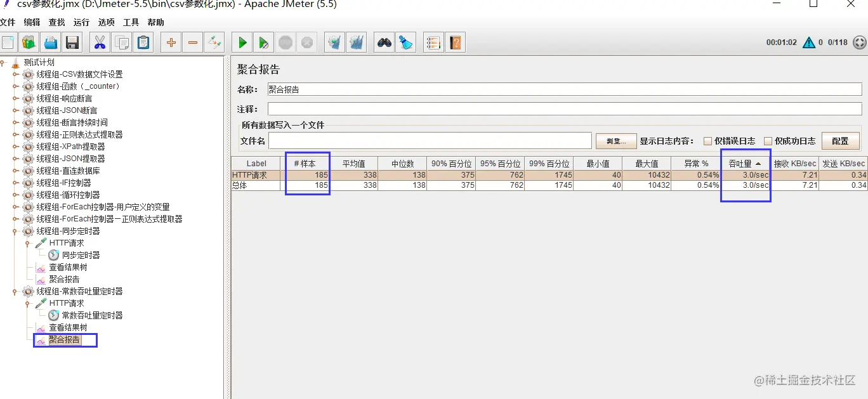Select 线程组-XPath提取器 in tree
Viewport: 868px width, 399px height.
[70, 147]
